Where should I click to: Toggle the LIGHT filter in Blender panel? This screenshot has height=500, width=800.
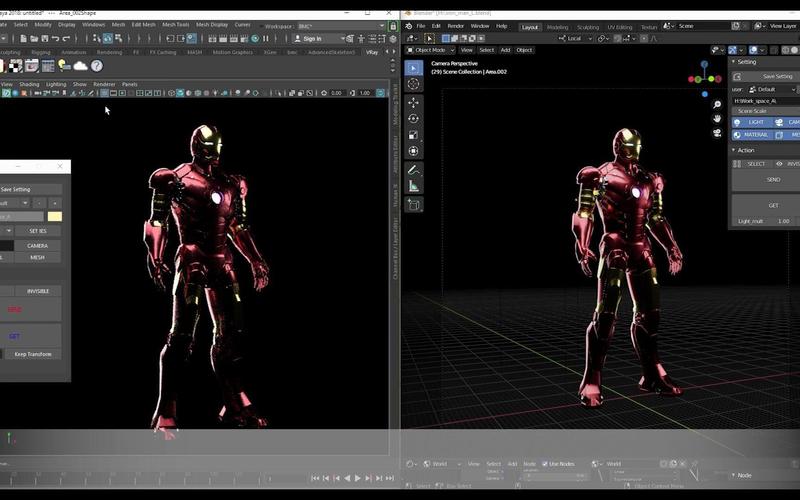point(754,122)
